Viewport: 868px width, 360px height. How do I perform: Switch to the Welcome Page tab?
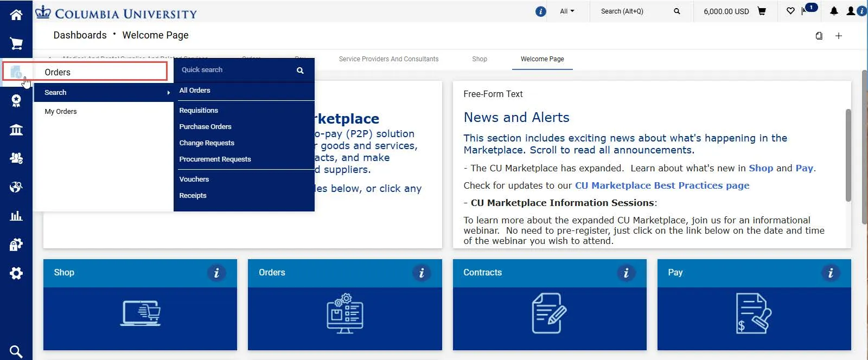click(x=542, y=59)
